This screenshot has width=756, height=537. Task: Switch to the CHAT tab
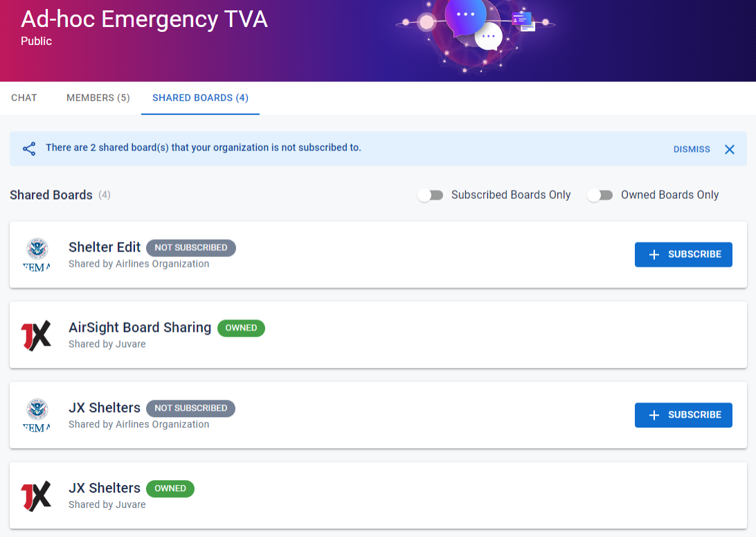24,98
